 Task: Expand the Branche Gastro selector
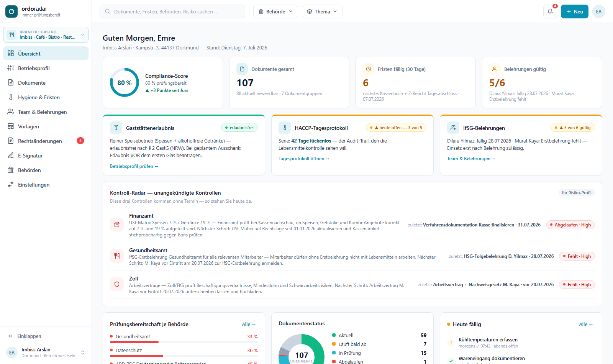[x=46, y=34]
